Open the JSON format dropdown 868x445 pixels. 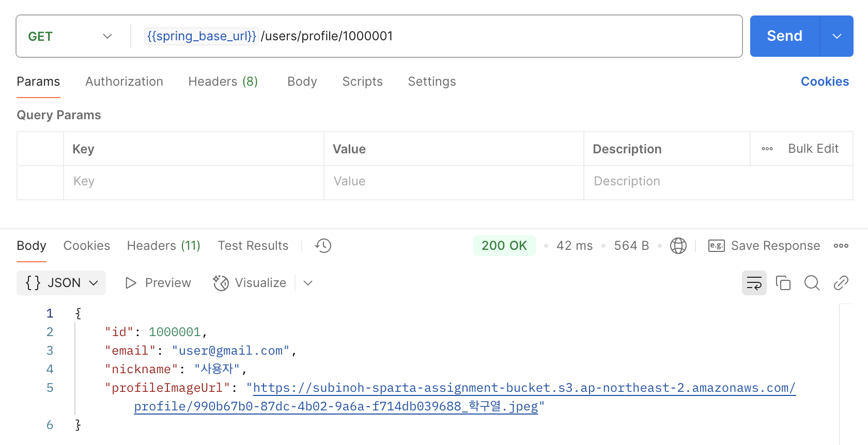[61, 283]
